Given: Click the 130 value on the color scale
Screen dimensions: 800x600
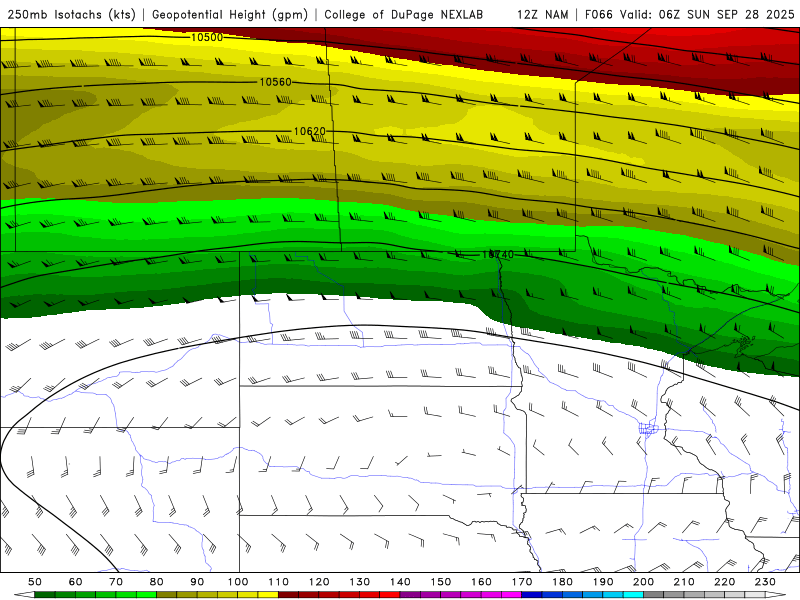Looking at the screenshot, I should pyautogui.click(x=360, y=582).
